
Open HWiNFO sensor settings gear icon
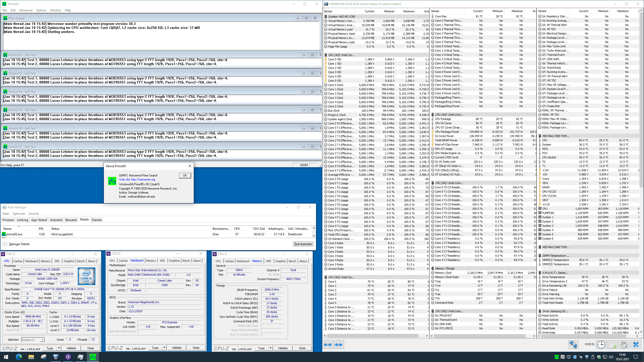tap(624, 344)
